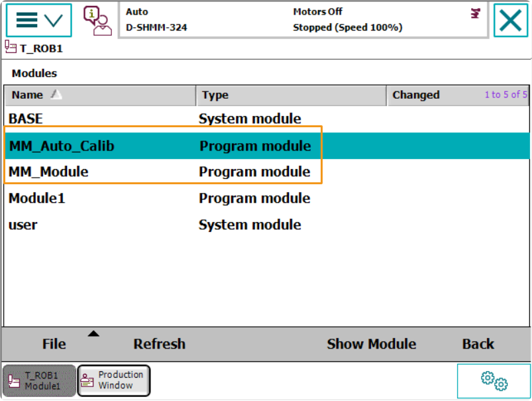The image size is (532, 401).
Task: Go Back from the modules view
Action: [478, 344]
